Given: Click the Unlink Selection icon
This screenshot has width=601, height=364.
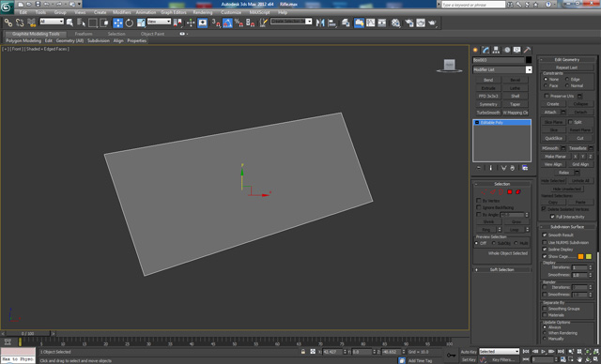Looking at the screenshot, I should (20, 23).
